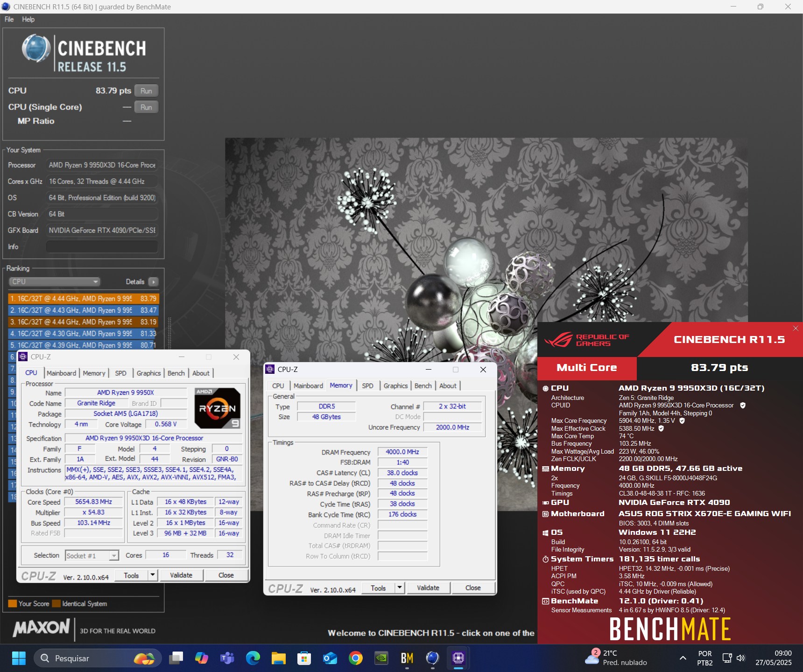
Task: Click the CPU section icon in BenchMate panel
Action: pos(545,388)
